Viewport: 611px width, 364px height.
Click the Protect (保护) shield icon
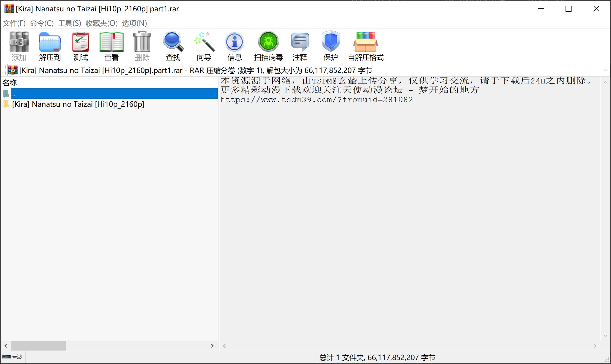(330, 45)
